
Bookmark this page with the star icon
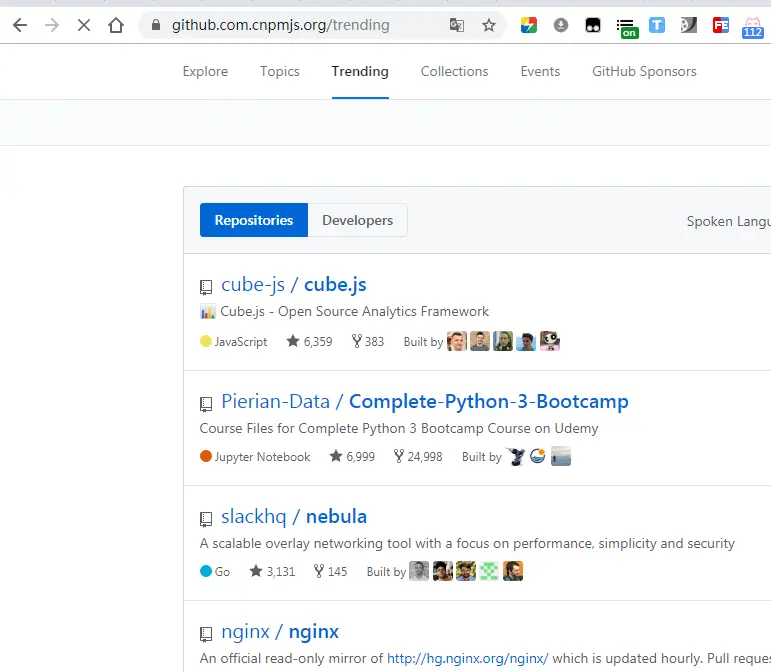[x=489, y=25]
